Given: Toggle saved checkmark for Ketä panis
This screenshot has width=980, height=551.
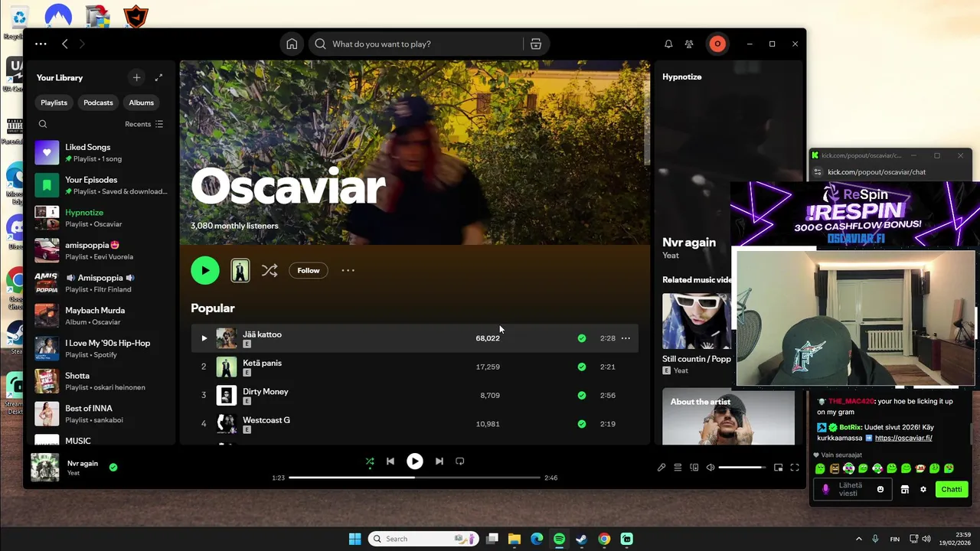Looking at the screenshot, I should (582, 367).
